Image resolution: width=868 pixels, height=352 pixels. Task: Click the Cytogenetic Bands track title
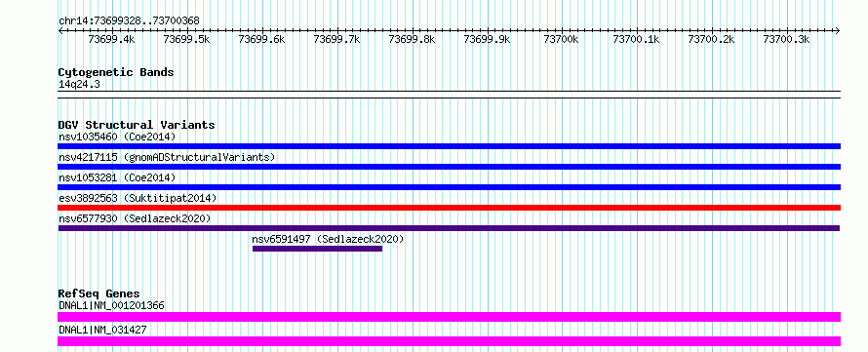click(116, 72)
